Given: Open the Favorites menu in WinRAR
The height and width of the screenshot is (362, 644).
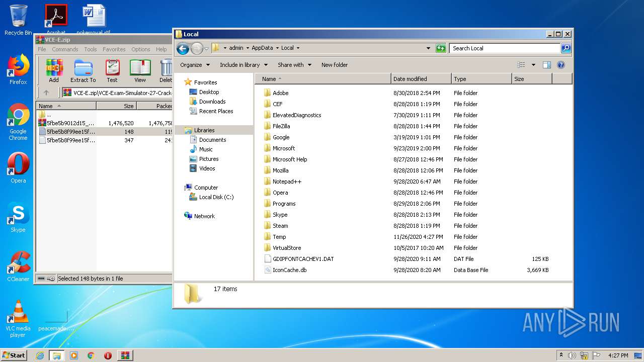Looking at the screenshot, I should 114,49.
